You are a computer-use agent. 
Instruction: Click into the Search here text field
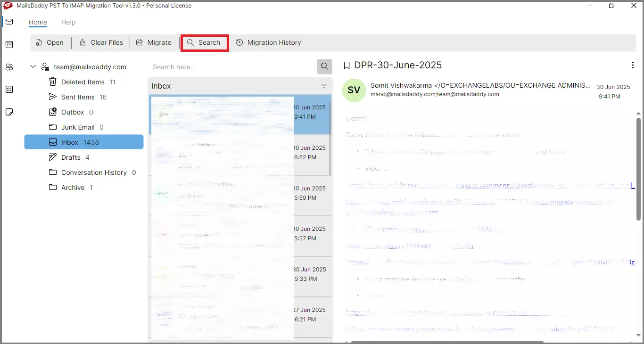[x=232, y=67]
